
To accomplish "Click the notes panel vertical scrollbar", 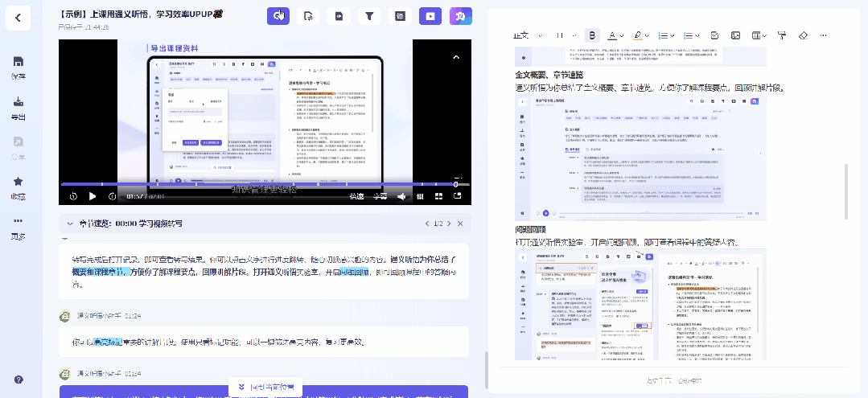I will [x=845, y=191].
